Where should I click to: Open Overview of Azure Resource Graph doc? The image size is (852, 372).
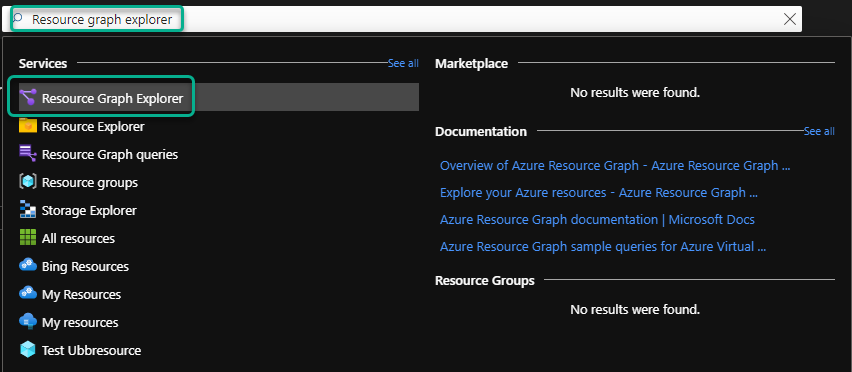[615, 166]
